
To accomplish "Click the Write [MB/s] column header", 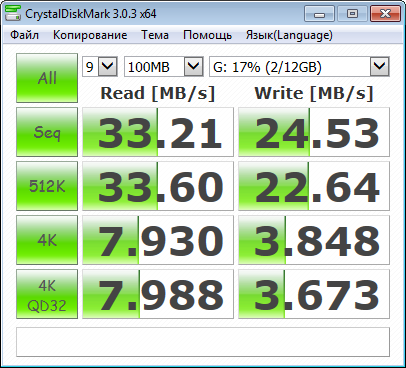I will click(314, 93).
